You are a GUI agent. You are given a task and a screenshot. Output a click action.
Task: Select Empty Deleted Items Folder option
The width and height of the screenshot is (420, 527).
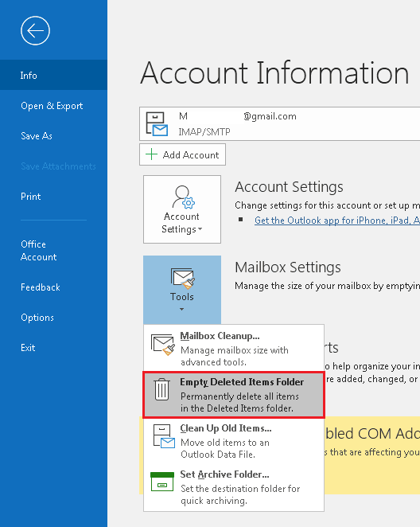pyautogui.click(x=234, y=395)
